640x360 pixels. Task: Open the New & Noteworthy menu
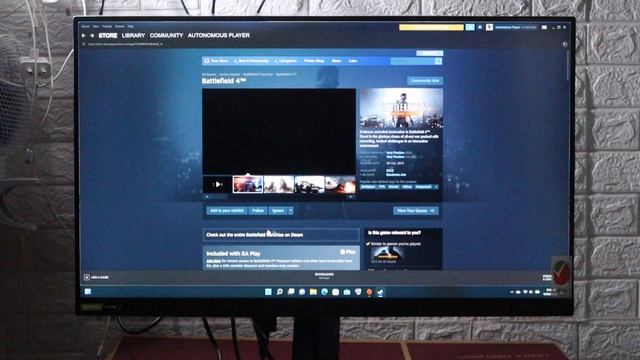click(252, 61)
